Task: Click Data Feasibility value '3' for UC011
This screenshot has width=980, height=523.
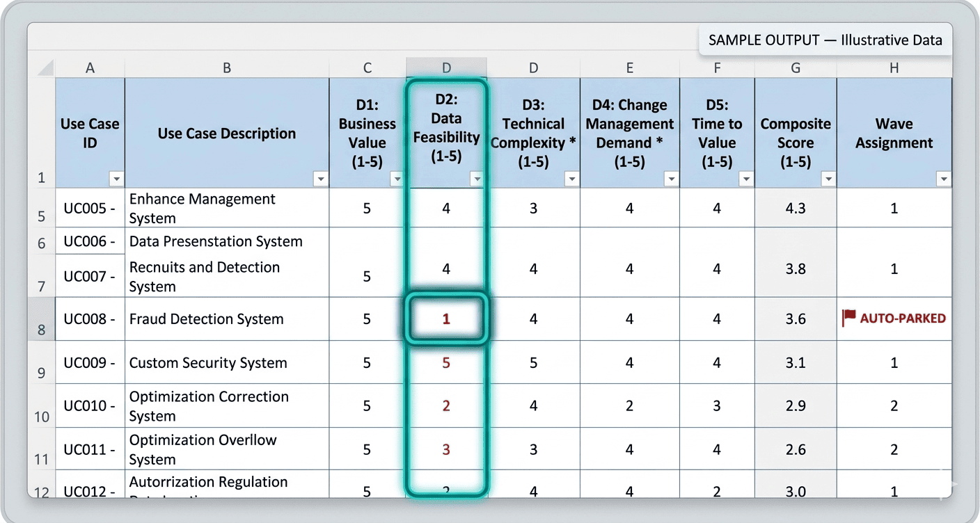Action: pyautogui.click(x=446, y=449)
